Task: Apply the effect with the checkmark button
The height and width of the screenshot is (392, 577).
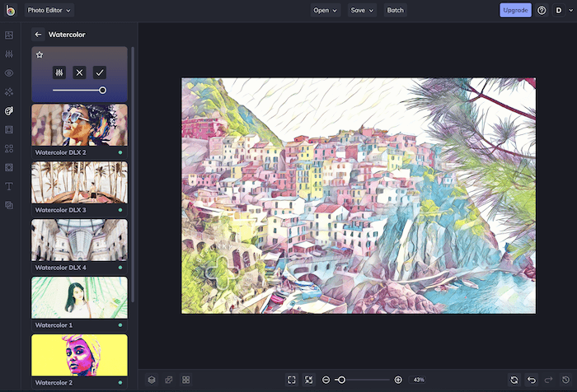Action: 100,72
